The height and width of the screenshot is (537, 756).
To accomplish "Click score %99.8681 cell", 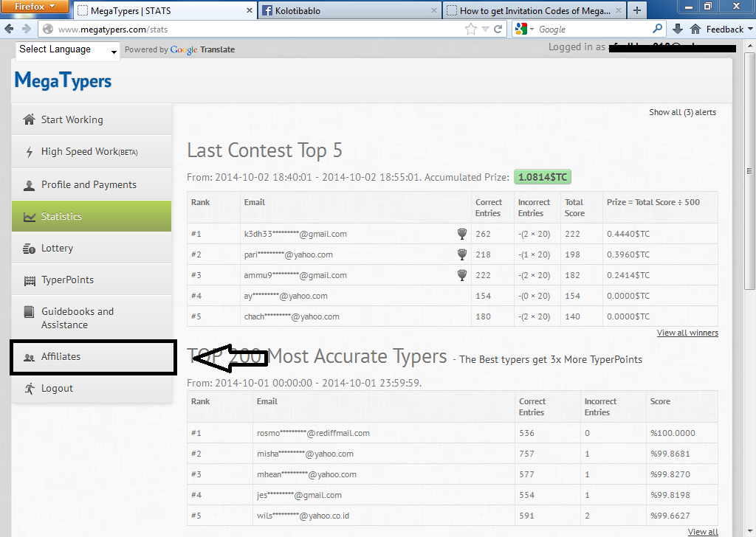I will [670, 454].
